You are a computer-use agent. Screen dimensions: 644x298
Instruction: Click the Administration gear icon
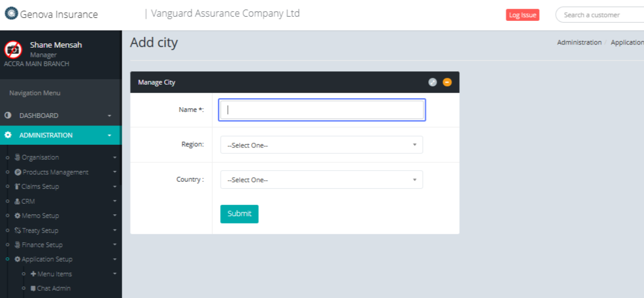click(8, 136)
